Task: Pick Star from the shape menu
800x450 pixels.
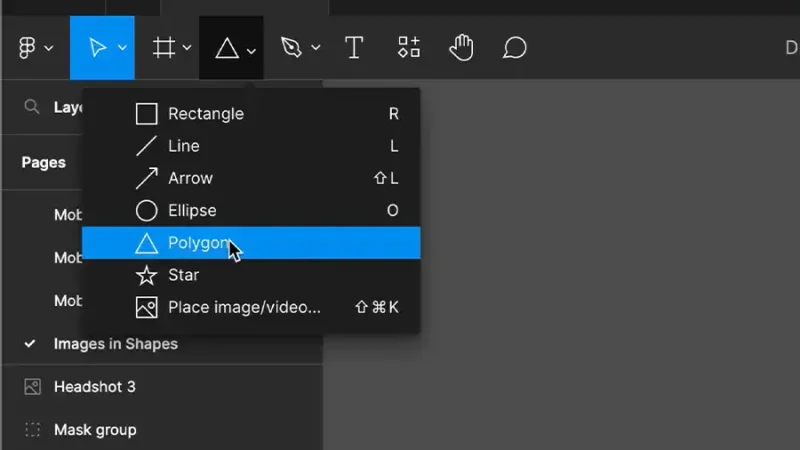Action: (251, 275)
